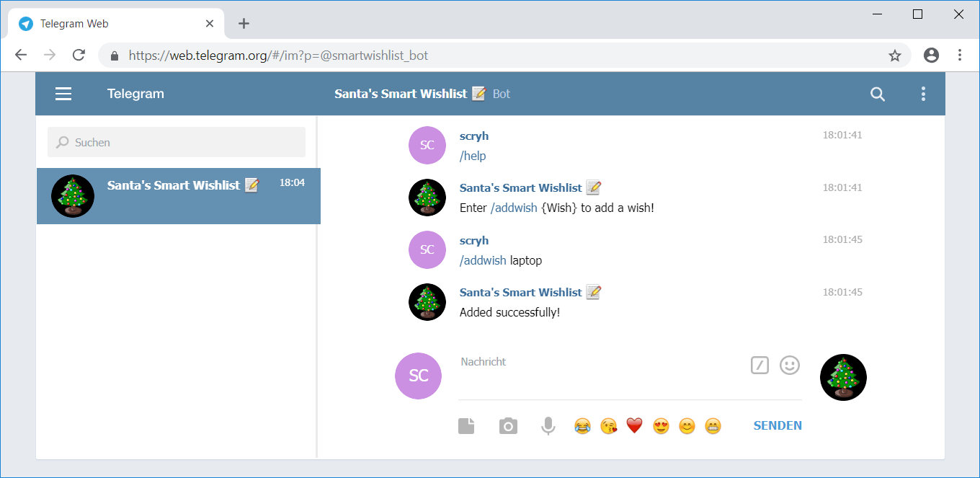Insert the laughing-tears emoji
This screenshot has height=478, width=980.
pyautogui.click(x=582, y=425)
